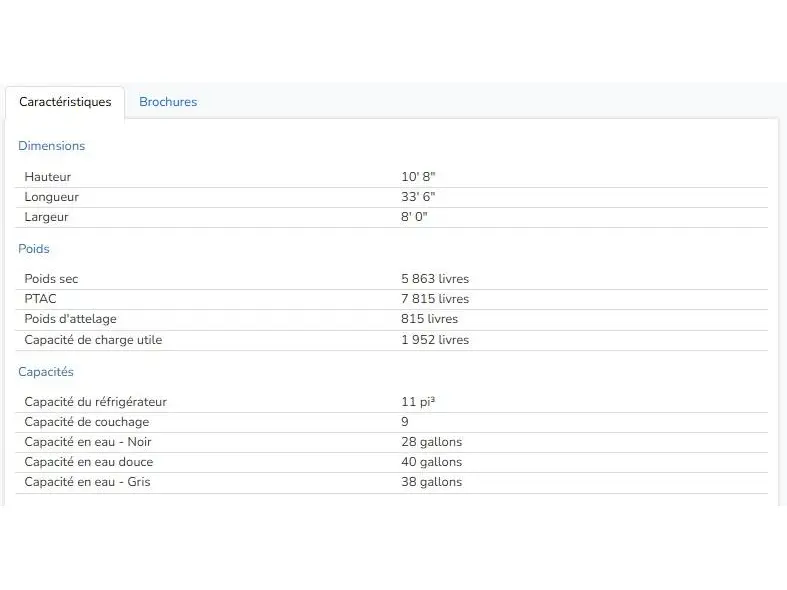Select the value 5 863 livres

pyautogui.click(x=435, y=279)
